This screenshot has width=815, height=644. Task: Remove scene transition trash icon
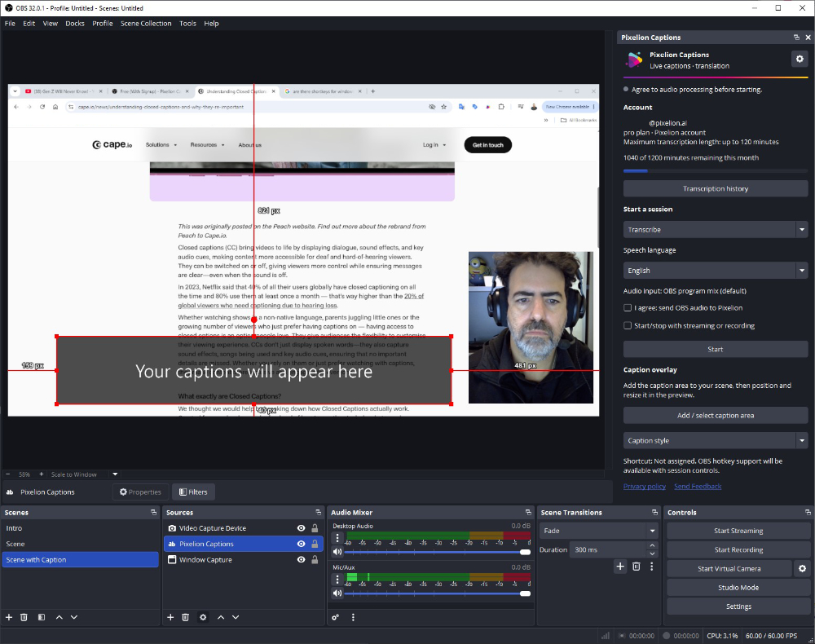pos(637,566)
